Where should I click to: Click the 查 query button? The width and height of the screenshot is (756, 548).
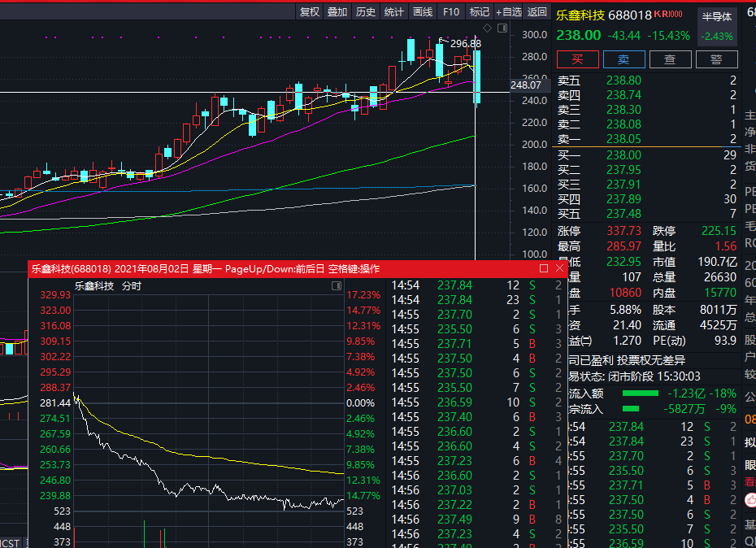tap(671, 59)
